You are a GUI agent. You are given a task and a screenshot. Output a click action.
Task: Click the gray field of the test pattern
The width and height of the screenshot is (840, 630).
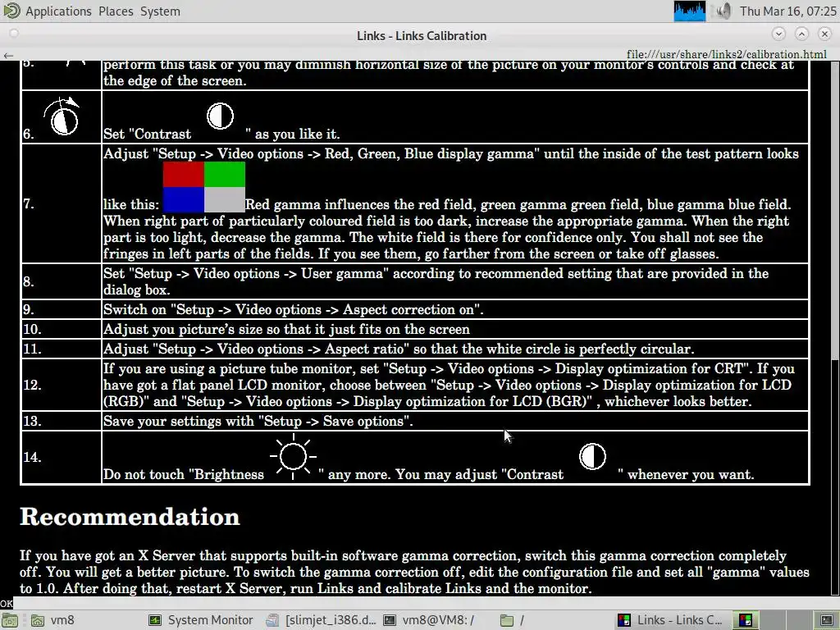[225, 200]
